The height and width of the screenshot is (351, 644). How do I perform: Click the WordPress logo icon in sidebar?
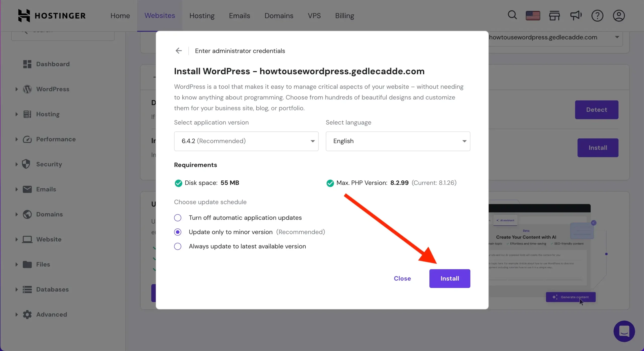click(27, 89)
